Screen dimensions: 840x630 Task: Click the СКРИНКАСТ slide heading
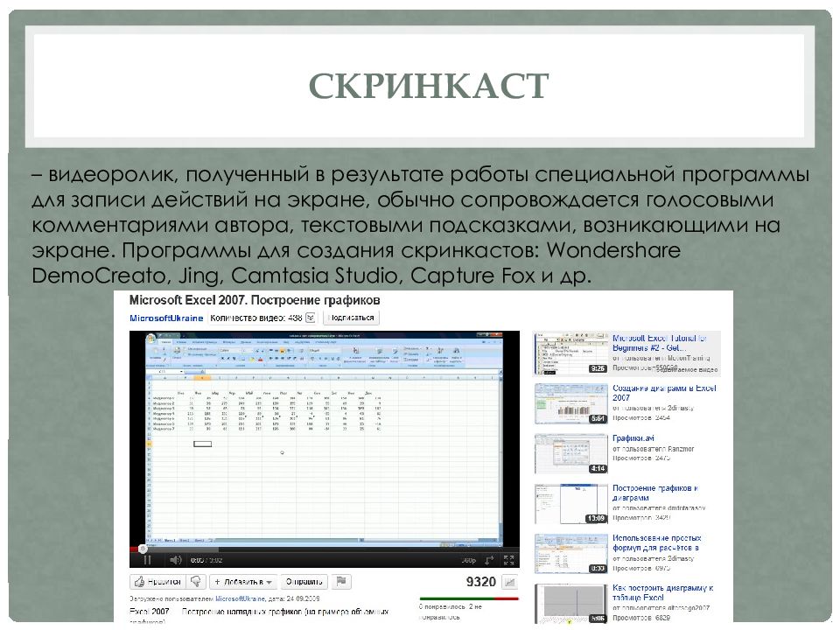click(429, 86)
